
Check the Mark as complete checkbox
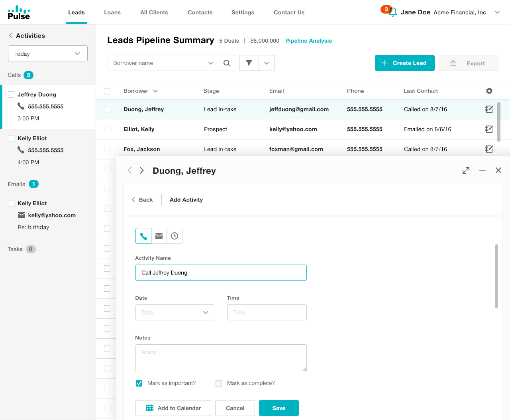[x=219, y=383]
